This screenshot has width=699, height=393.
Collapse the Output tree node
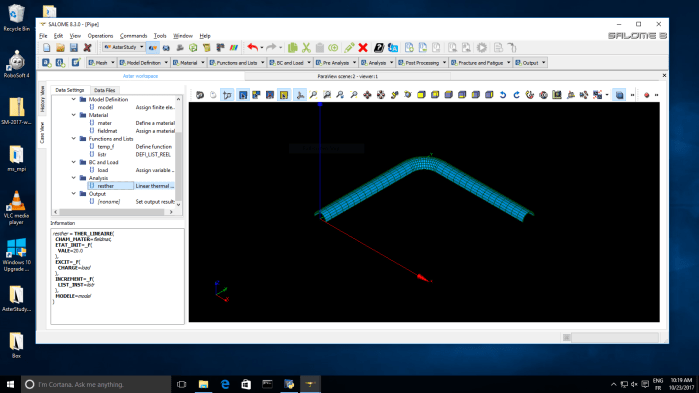tap(74, 194)
